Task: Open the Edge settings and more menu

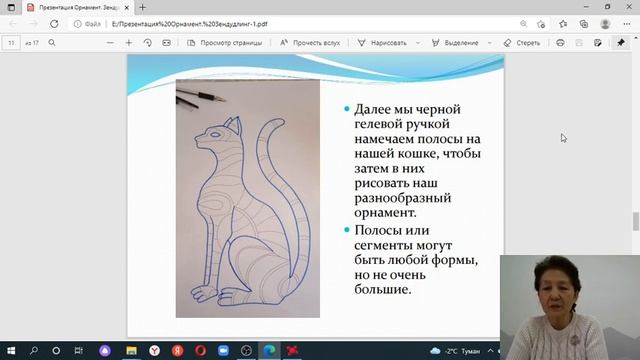Action: pos(627,24)
